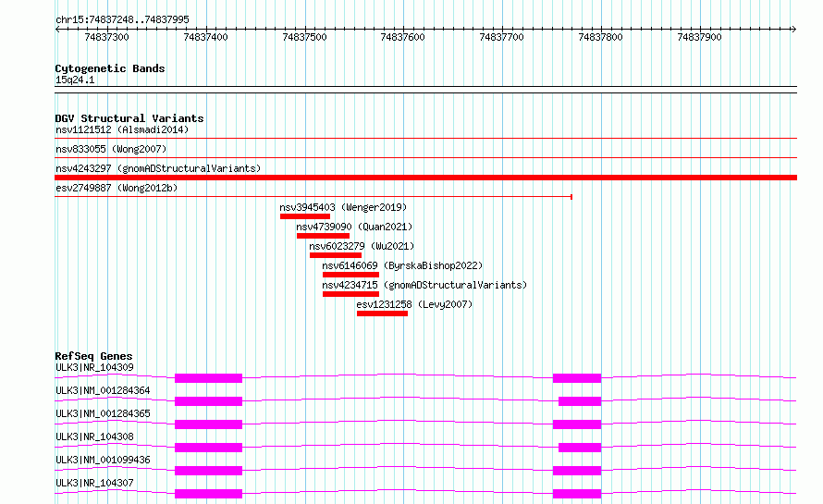Select the nsv4243297 gnomADStructuralVariants label

coord(158,168)
